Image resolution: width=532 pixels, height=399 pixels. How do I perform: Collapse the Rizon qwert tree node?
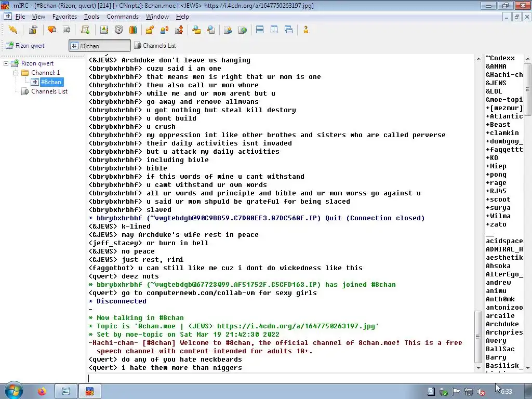pyautogui.click(x=6, y=63)
